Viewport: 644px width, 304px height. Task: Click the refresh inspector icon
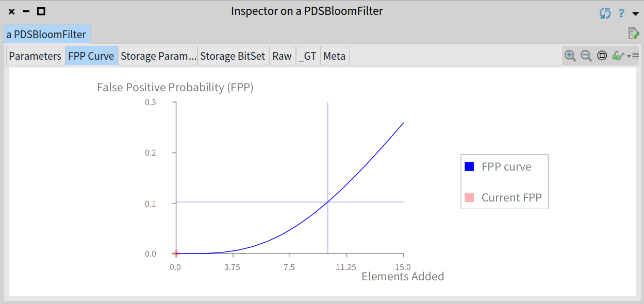click(605, 13)
